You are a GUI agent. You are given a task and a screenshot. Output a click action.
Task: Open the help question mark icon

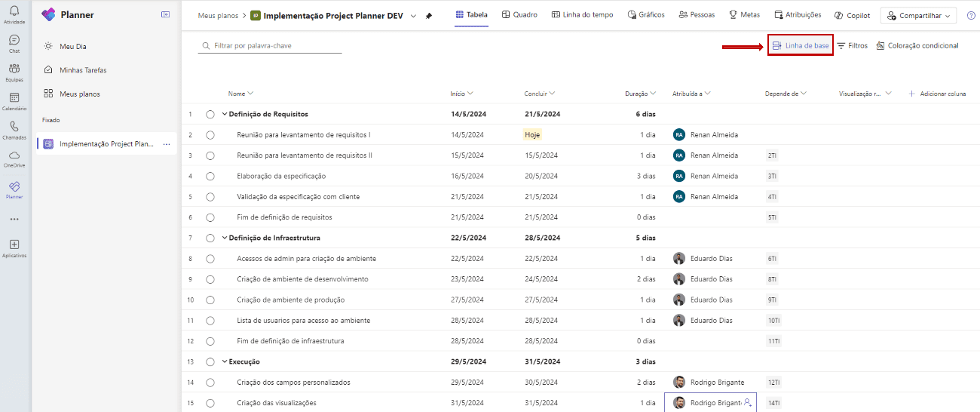[971, 15]
